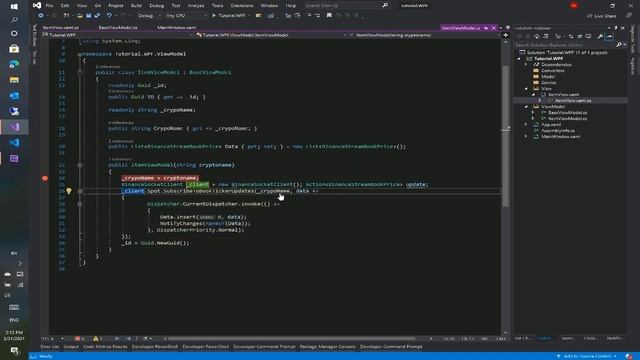Viewport: 640px width, 360px height.
Task: Collapse the Dispatcher.CurrentDispatcher.Invoke outlining box
Action: click(x=80, y=204)
